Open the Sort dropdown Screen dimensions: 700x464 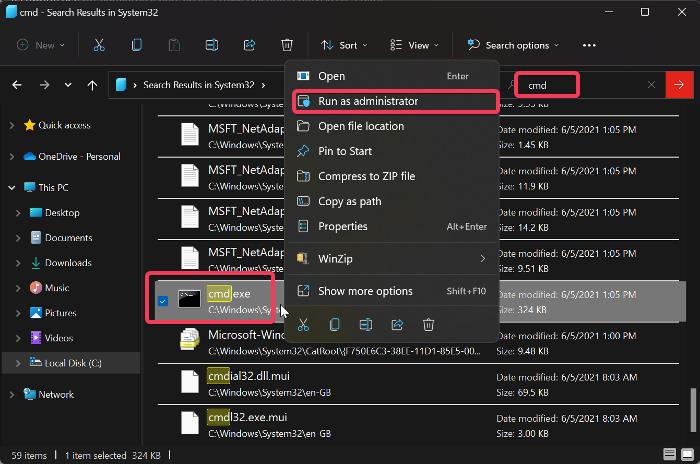pyautogui.click(x=344, y=45)
